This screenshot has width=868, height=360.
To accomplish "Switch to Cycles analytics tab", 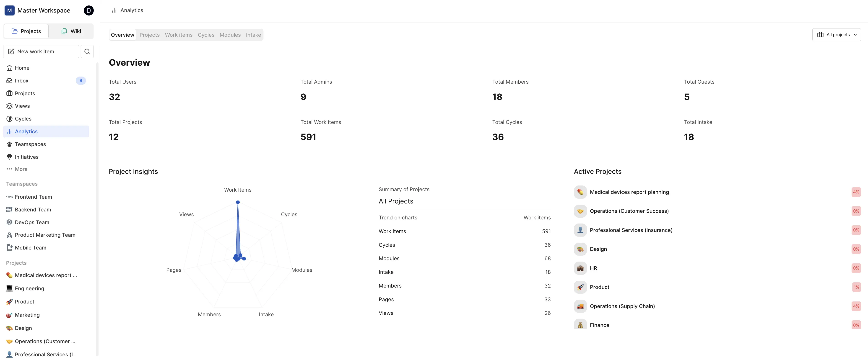I will (x=206, y=35).
